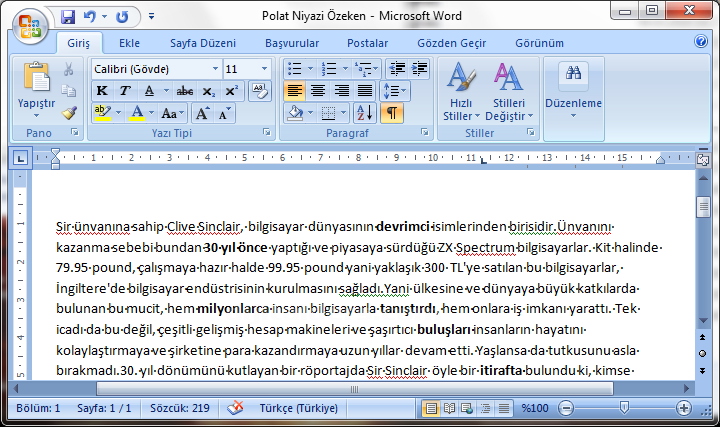Toggle show paragraph marks (¶)
The width and height of the screenshot is (720, 427).
click(x=392, y=113)
